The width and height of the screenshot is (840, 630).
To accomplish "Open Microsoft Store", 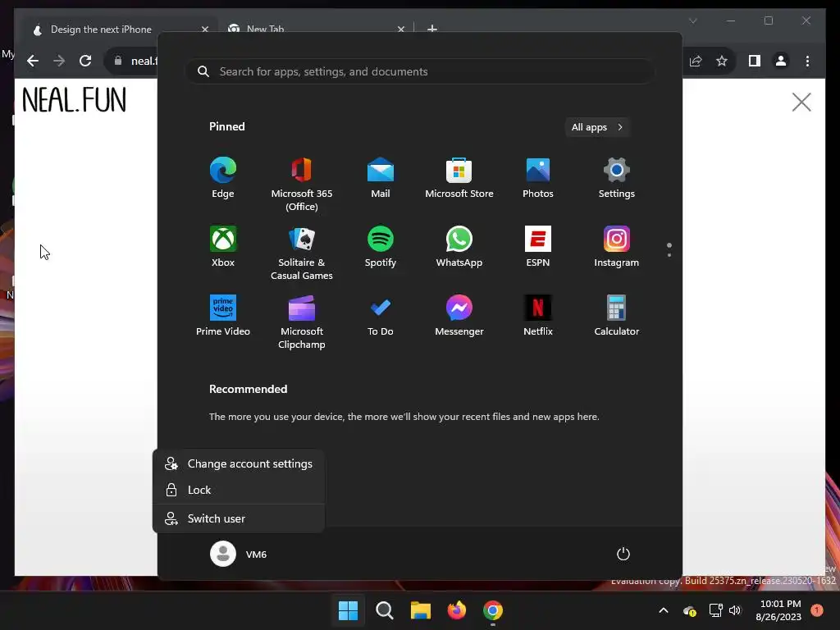I will 459,178.
